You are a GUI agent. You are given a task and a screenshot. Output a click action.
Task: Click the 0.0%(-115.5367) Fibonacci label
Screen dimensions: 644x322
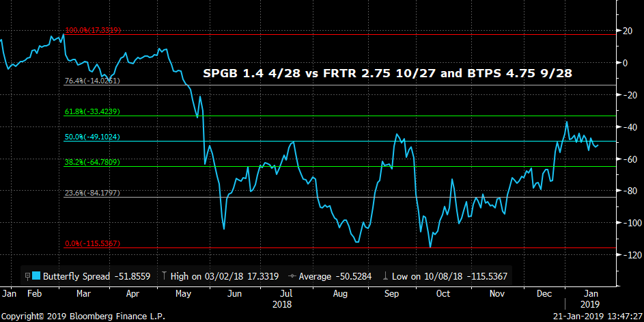92,243
